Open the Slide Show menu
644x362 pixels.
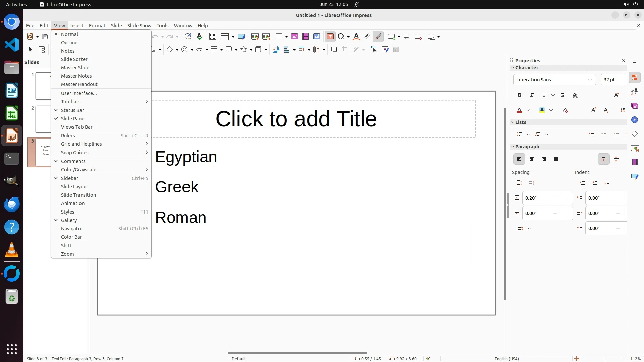click(x=139, y=26)
